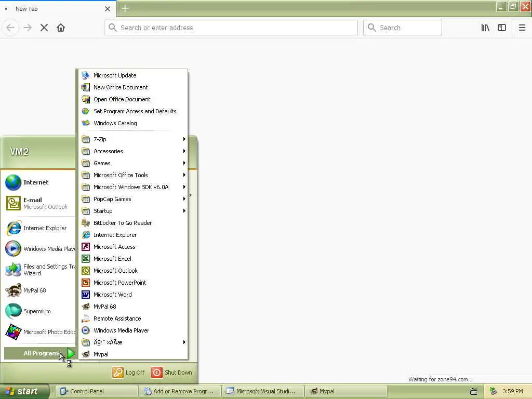Open Windows Media Player in Start menu left pane
Screen dimensions: 532x399
(x=39, y=249)
